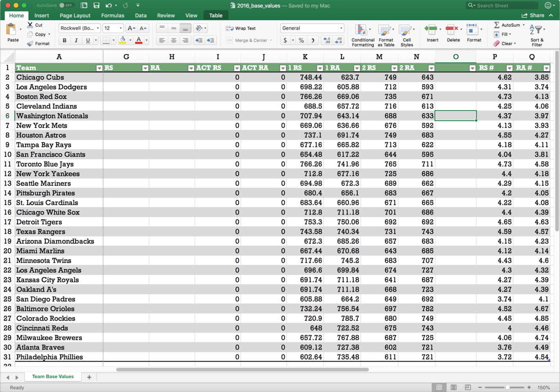Open the RA # column filter dropdown

click(546, 68)
